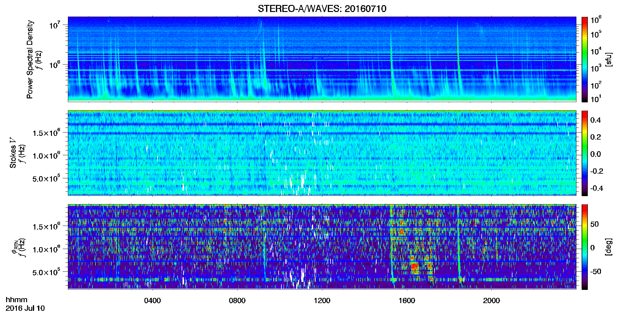This screenshot has height=332, width=644.
Task: Click the degree colorbar of bottom panel
Action: [585, 247]
